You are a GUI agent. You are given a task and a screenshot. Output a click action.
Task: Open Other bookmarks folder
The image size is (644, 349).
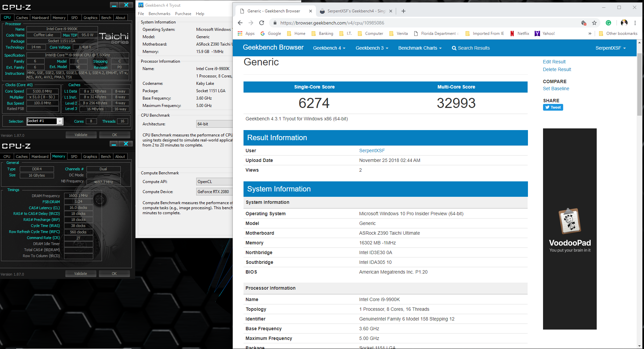point(618,34)
